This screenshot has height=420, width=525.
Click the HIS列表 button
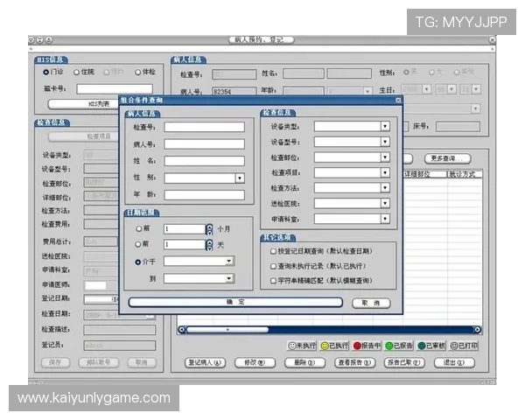(x=84, y=104)
